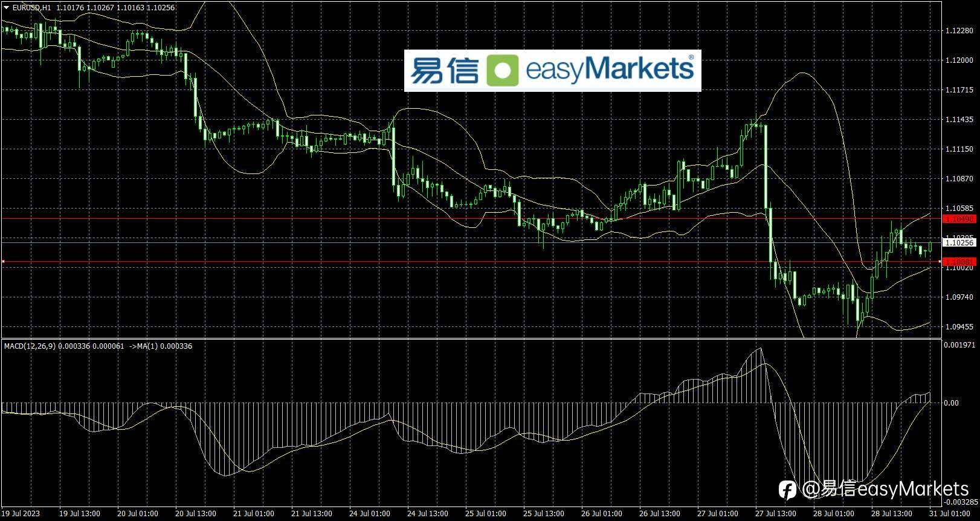Click the 1.12280 price axis label
The width and height of the screenshot is (980, 521).
(x=959, y=31)
